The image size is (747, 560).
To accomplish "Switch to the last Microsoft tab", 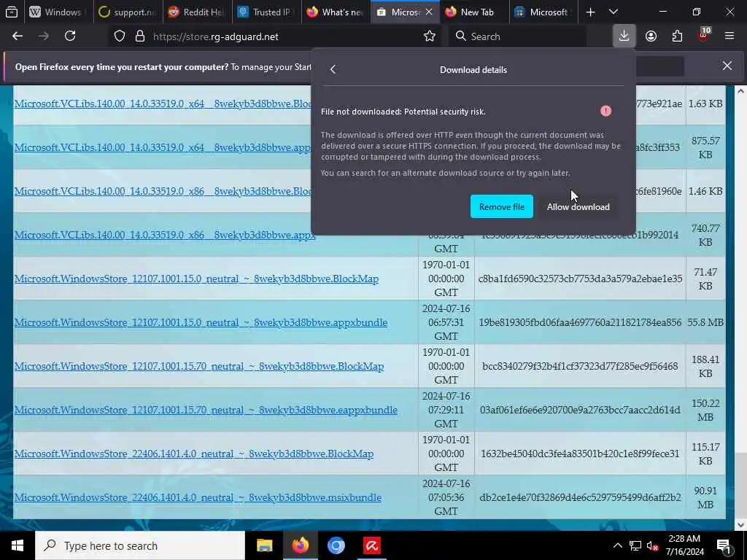I will (544, 12).
